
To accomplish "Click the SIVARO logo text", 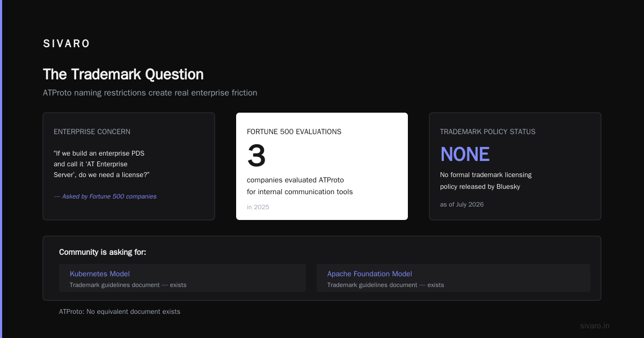I will (x=67, y=44).
